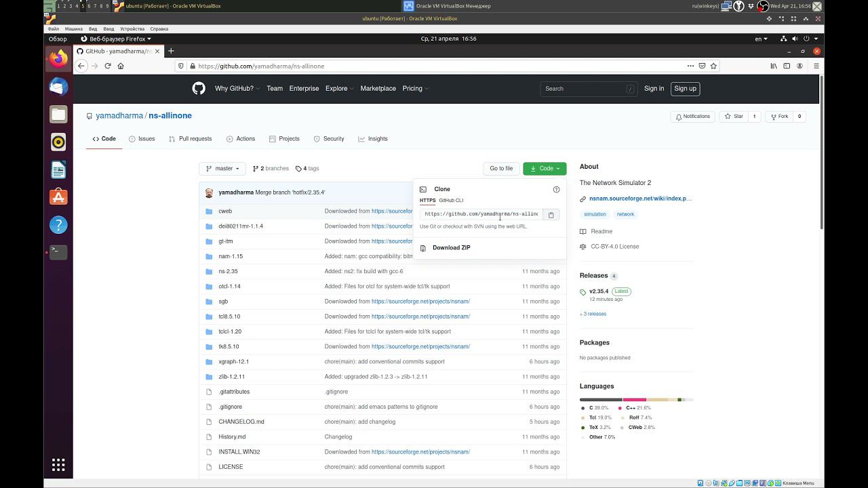Open the ns-2.35 folder
Screen dimensions: 868x488
[228, 271]
